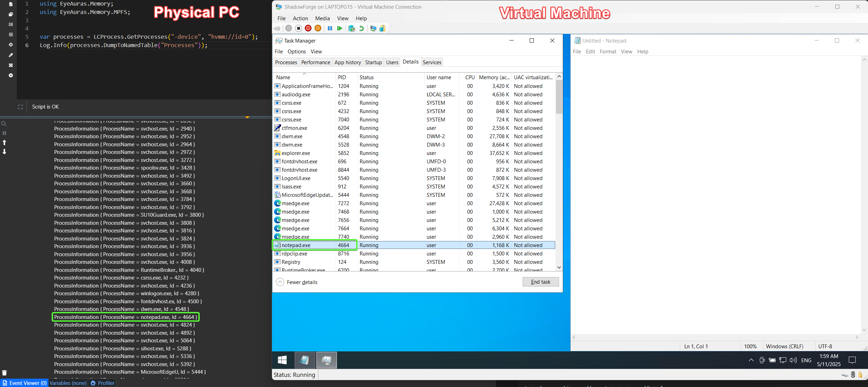Switch to the Performance tab in Task Manager
The height and width of the screenshot is (387, 868).
point(316,62)
